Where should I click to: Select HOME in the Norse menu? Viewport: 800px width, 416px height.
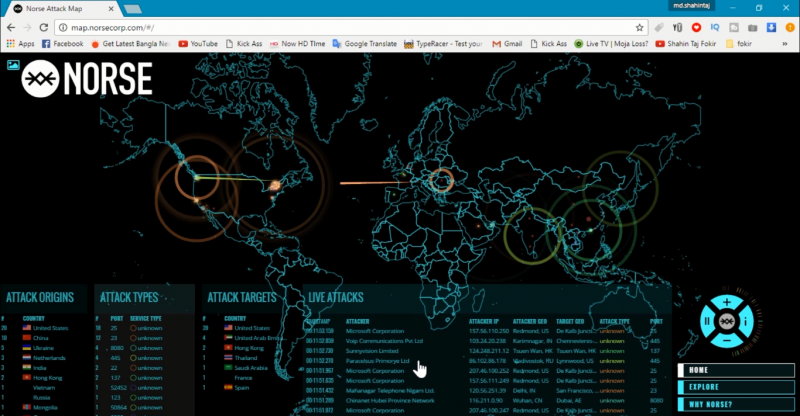tap(736, 370)
